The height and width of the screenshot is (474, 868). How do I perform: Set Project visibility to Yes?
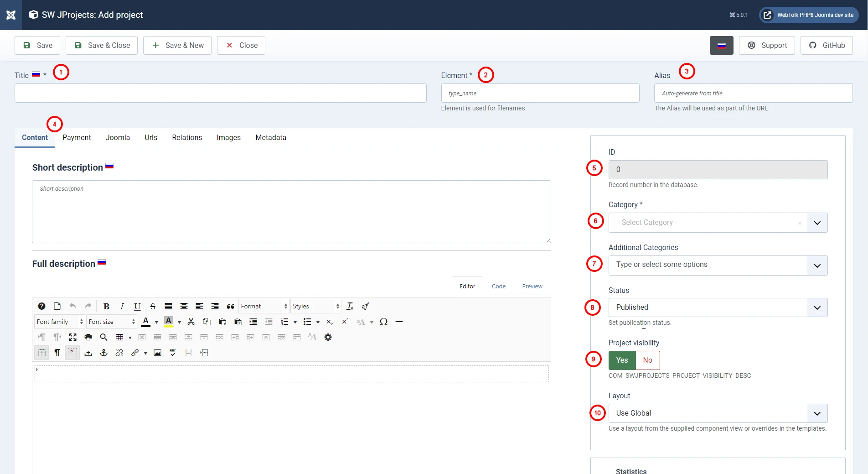pos(622,360)
